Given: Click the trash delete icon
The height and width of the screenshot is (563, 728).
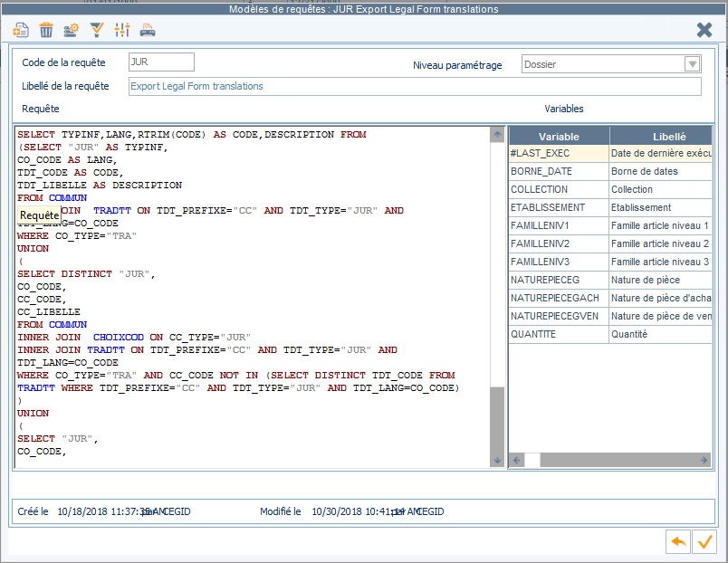Looking at the screenshot, I should pyautogui.click(x=46, y=30).
